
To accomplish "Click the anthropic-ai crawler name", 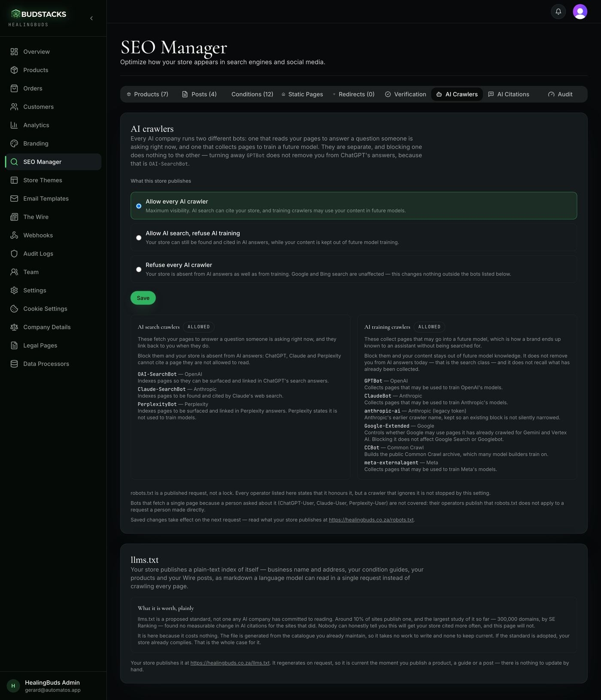I will point(382,411).
